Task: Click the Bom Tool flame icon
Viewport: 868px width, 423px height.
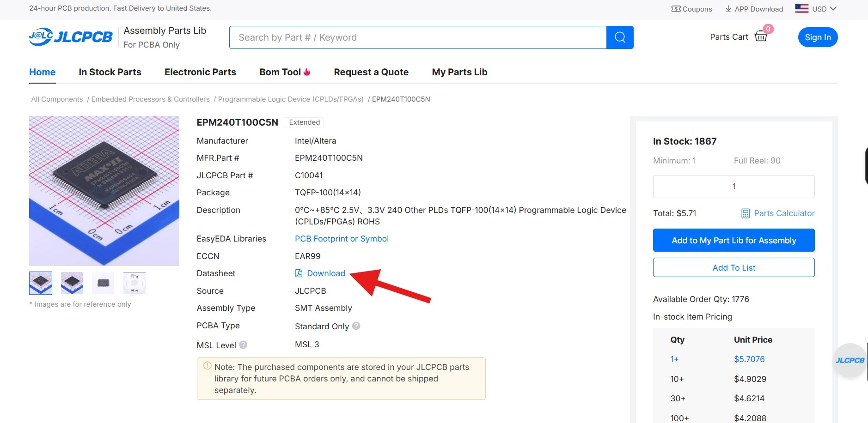Action: pyautogui.click(x=307, y=72)
